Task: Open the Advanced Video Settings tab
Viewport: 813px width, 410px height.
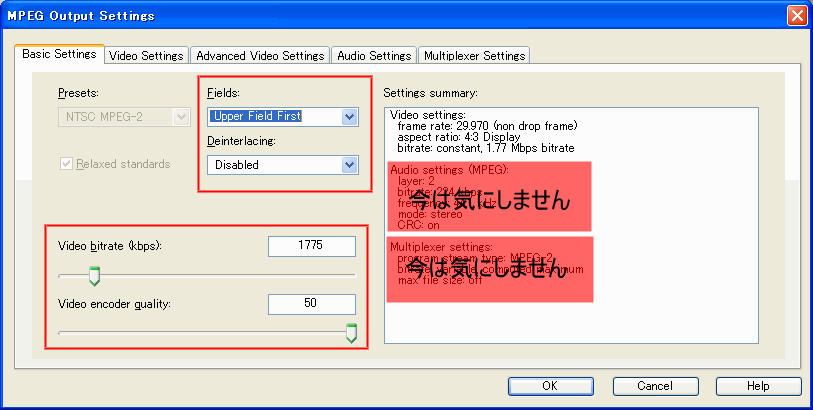Action: tap(259, 56)
